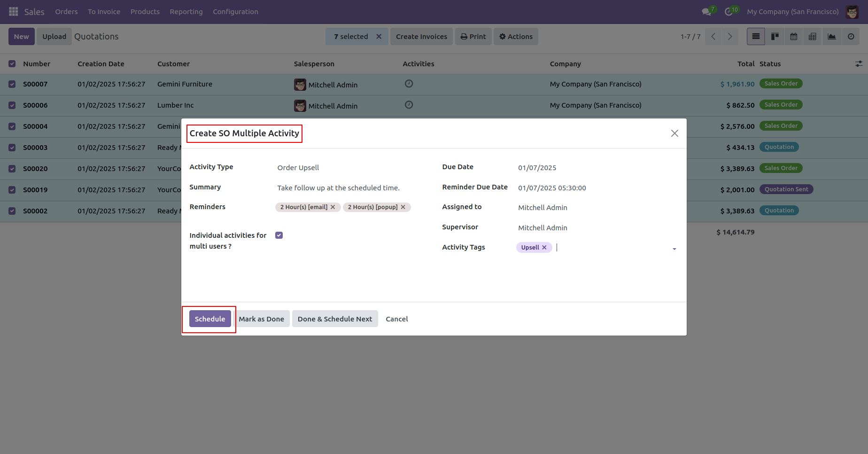Screen dimensions: 868x454
Task: Open company switcher My Company (San Francisco)
Action: coord(792,12)
